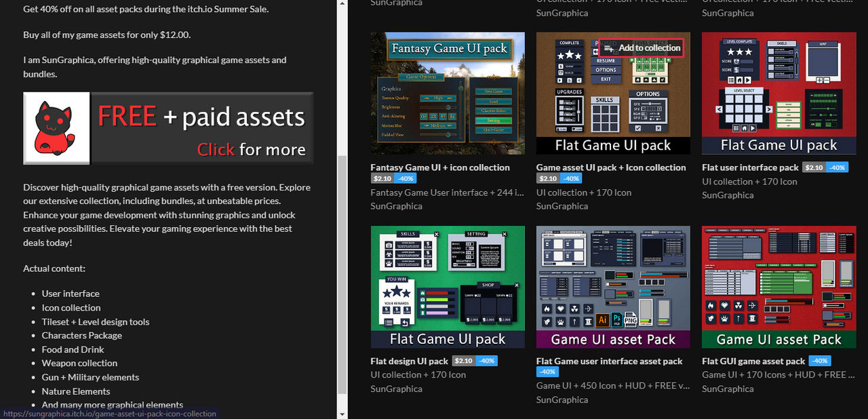Open the Fantasy Game UI + icon collection link
This screenshot has height=419, width=868.
tap(440, 167)
